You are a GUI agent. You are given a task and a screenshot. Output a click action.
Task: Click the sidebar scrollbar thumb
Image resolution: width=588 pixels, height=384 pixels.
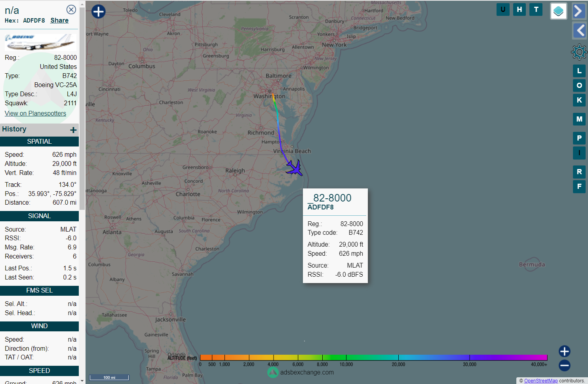coord(82,108)
